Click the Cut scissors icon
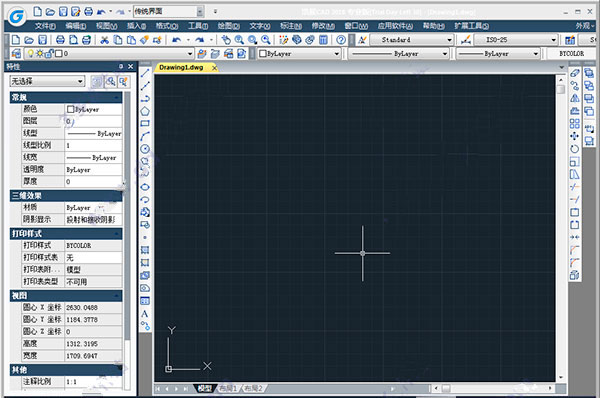 (x=104, y=40)
